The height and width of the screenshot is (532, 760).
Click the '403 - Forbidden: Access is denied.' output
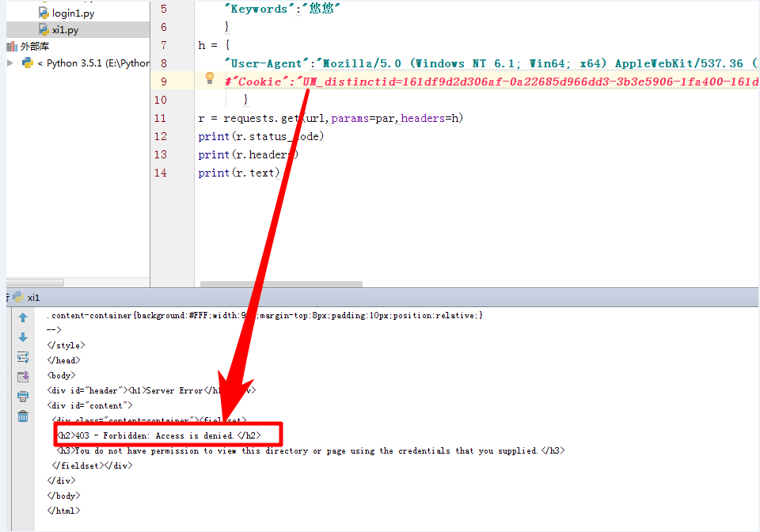(x=159, y=435)
